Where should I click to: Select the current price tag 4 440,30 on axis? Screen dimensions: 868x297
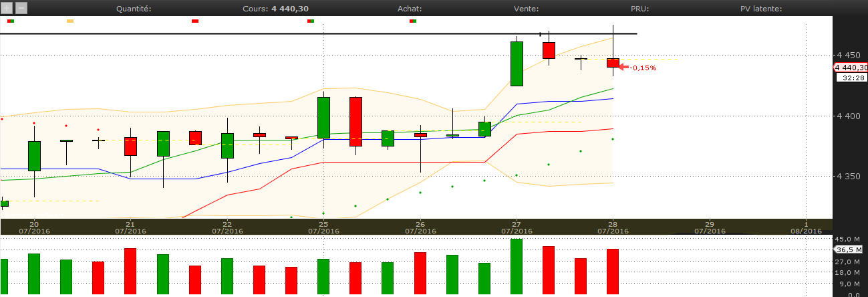(851, 68)
